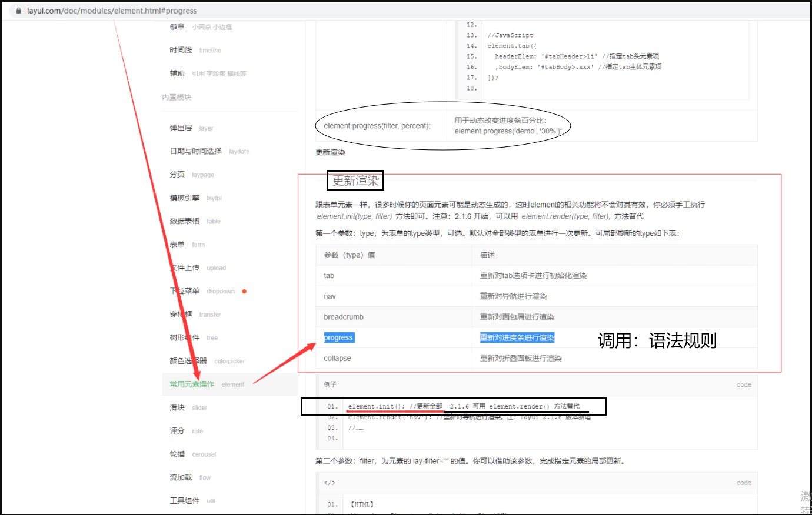Click the highlighted progress row in the table
The height and width of the screenshot is (515, 812).
pyautogui.click(x=338, y=337)
